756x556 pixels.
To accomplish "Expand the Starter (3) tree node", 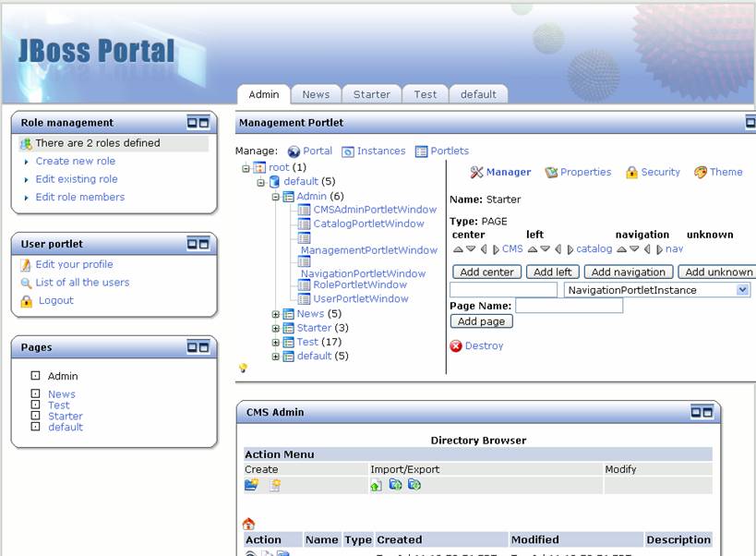I will tap(276, 329).
